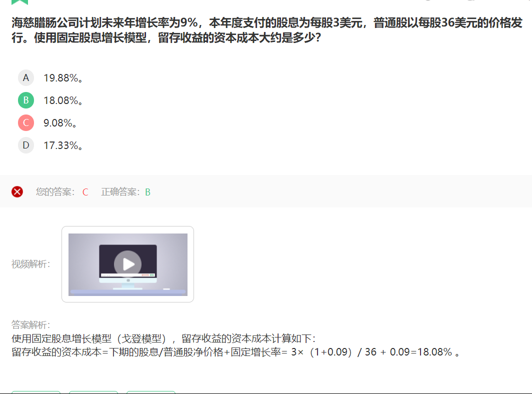The height and width of the screenshot is (394, 532).
Task: Click the red wrong-answer X icon
Action: (17, 191)
